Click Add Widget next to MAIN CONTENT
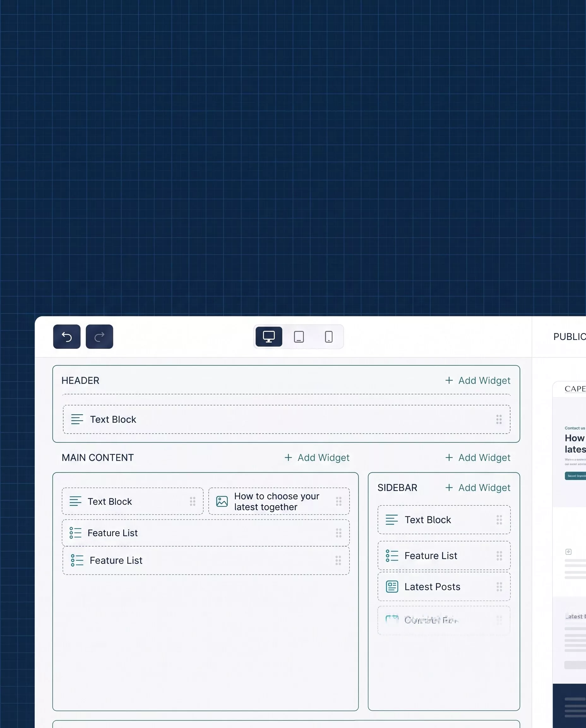The image size is (586, 728). pos(317,458)
